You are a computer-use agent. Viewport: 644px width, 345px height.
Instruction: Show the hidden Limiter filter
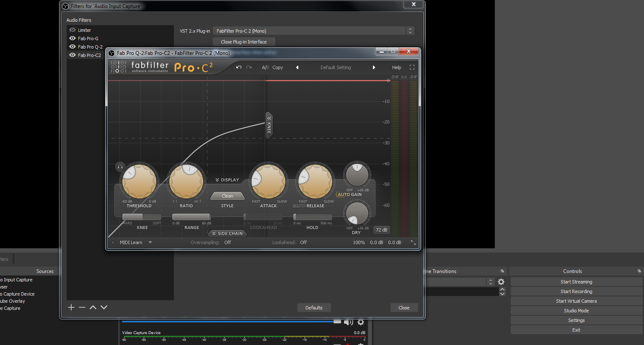pyautogui.click(x=72, y=30)
